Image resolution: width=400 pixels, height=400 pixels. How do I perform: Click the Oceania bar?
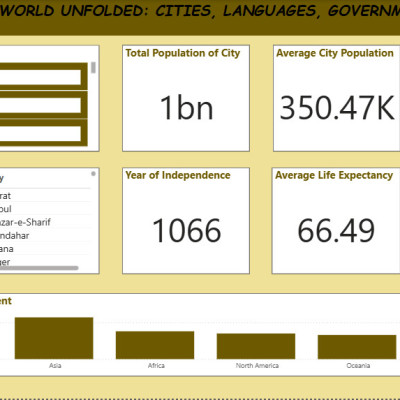click(x=357, y=347)
